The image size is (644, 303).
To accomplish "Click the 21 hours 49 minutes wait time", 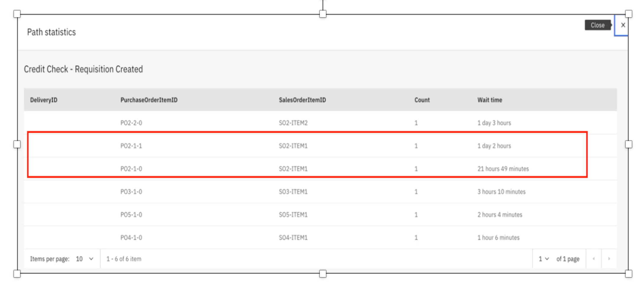I will coord(503,169).
